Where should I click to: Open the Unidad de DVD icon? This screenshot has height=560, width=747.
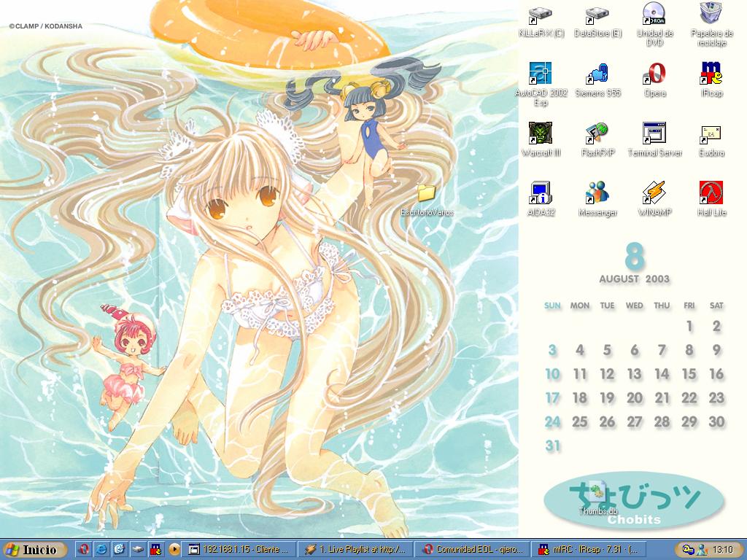(x=654, y=24)
